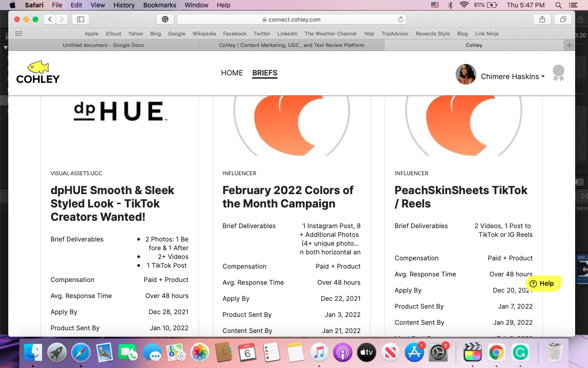This screenshot has height=368, width=588.
Task: Go forward with Safari's forward arrow
Action: [x=62, y=19]
